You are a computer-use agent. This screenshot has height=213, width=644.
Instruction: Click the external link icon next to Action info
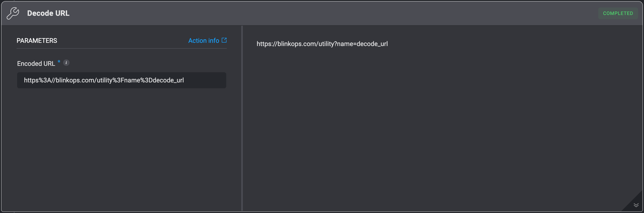click(224, 40)
